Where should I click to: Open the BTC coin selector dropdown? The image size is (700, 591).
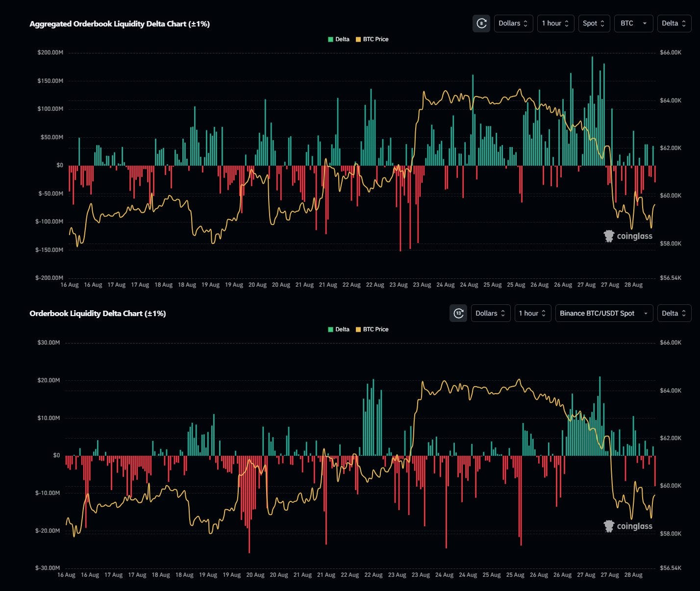633,24
